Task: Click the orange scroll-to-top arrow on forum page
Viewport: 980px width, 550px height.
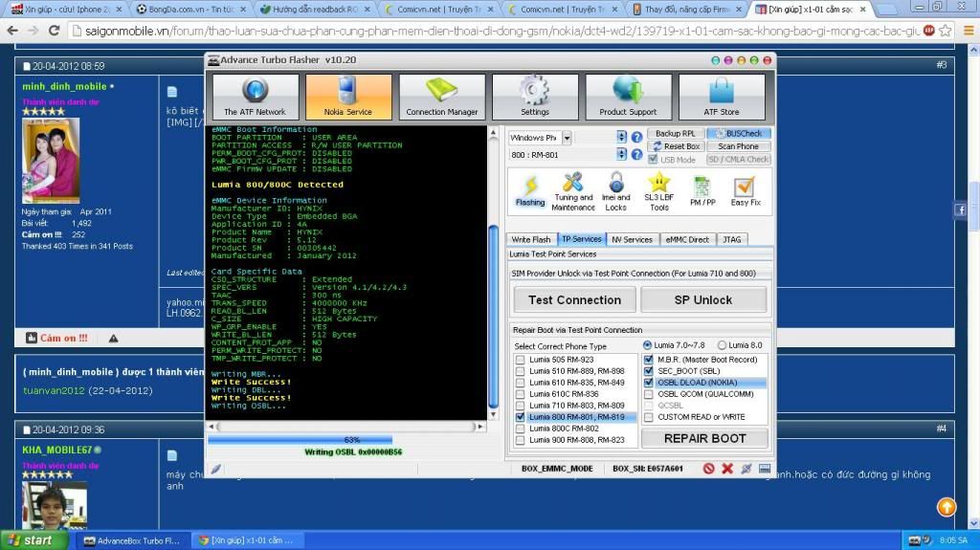Action: 947,507
